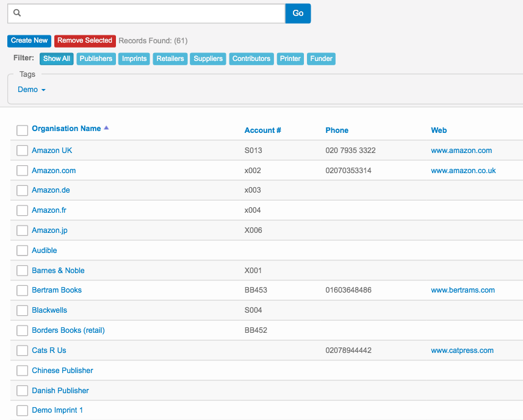The height and width of the screenshot is (420, 523).
Task: Click the sort arrow beside Organisation Name
Action: click(106, 128)
